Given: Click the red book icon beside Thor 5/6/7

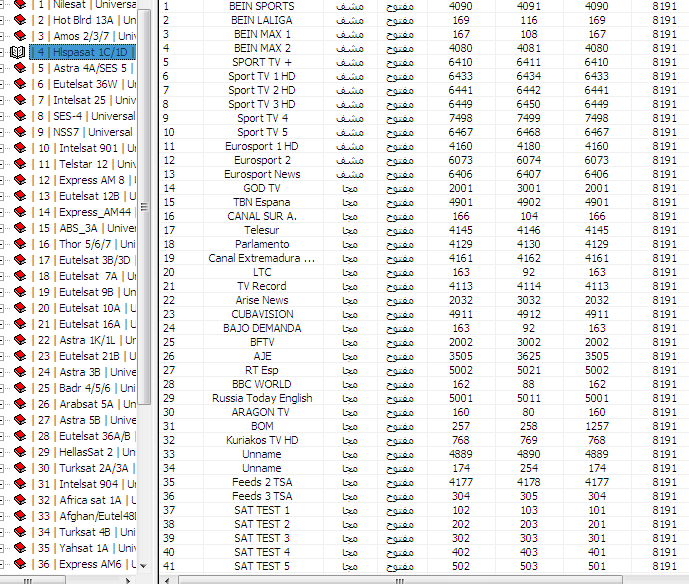Looking at the screenshot, I should click(20, 244).
